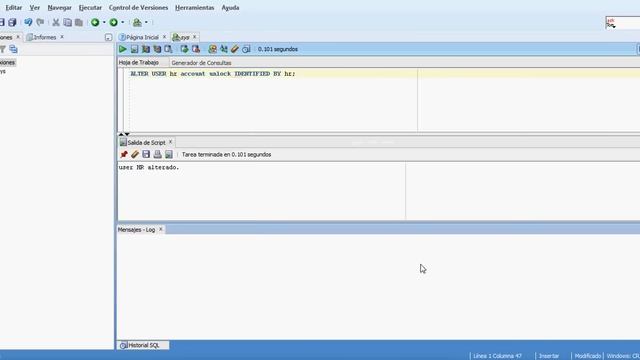Click the panel minimize button beside the Informes tab
The image size is (640, 360).
point(108,38)
